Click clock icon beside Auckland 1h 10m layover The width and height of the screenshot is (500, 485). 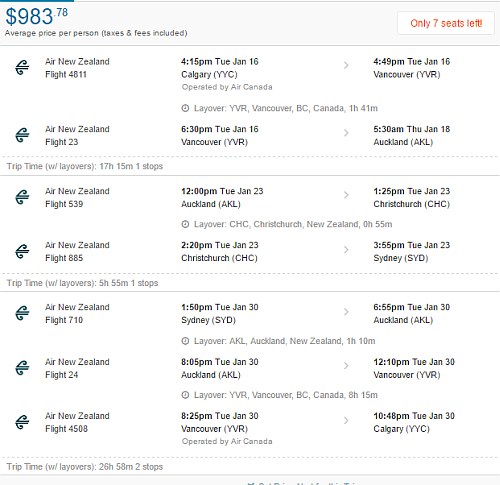[x=185, y=341]
